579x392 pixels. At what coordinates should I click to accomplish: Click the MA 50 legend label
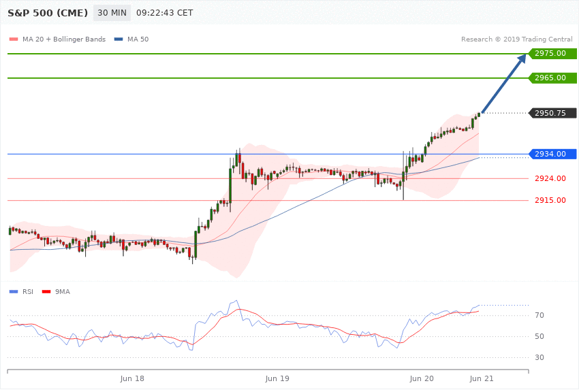pos(138,39)
